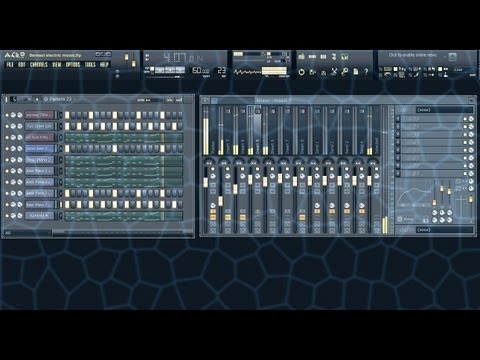Viewport: 480px width, 360px height.
Task: Click the scissors icon in shortcut panel
Action: [334, 72]
